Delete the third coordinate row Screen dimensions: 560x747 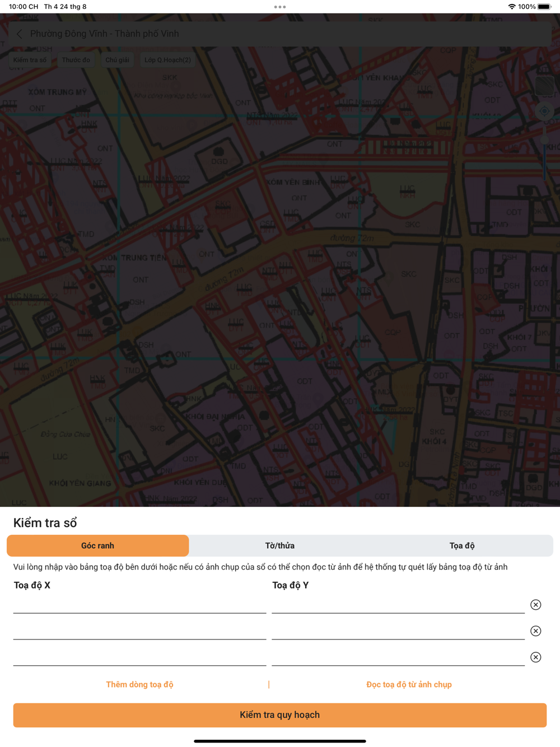point(536,657)
